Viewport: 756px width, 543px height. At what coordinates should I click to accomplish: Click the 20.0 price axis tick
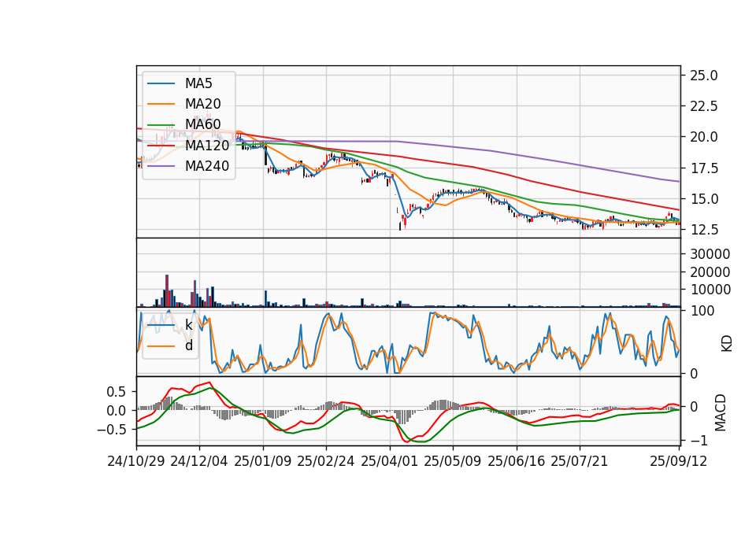(703, 137)
